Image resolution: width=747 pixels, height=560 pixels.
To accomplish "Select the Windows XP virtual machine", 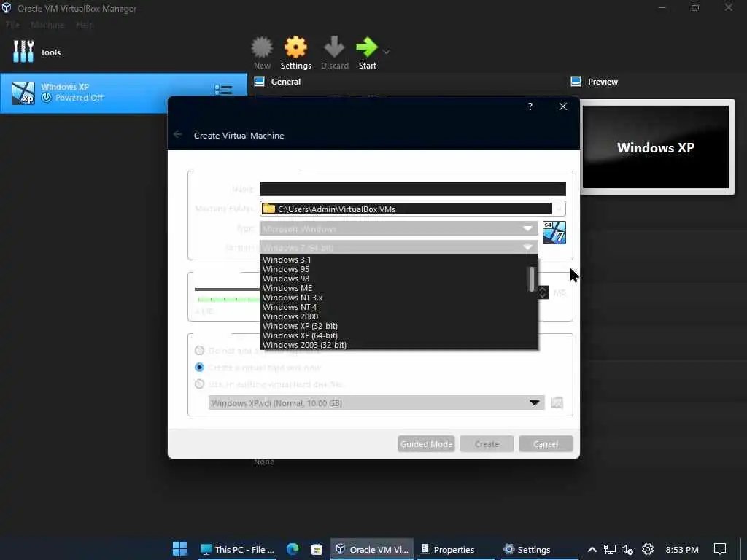I will (123, 93).
